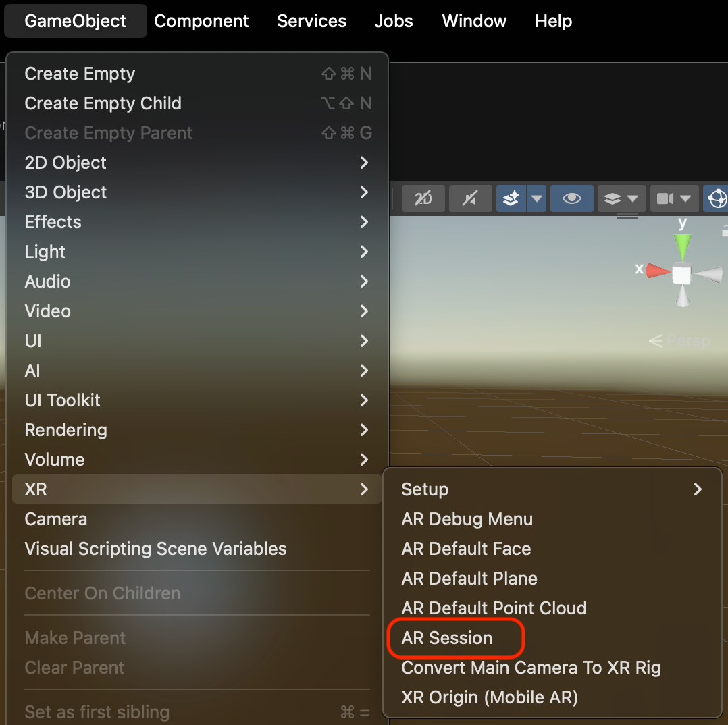
Task: Expand the Setup submenu under XR
Action: 552,489
